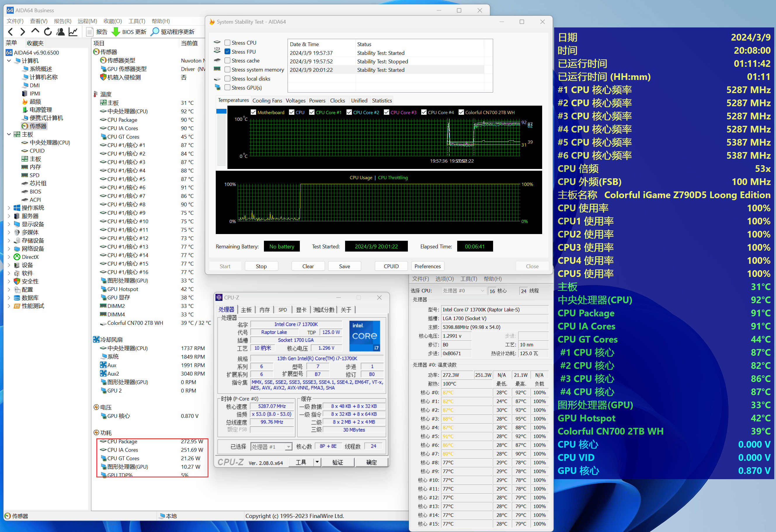Click the green BIOS update arrow icon
Screen dimensions: 776x532
click(116, 32)
